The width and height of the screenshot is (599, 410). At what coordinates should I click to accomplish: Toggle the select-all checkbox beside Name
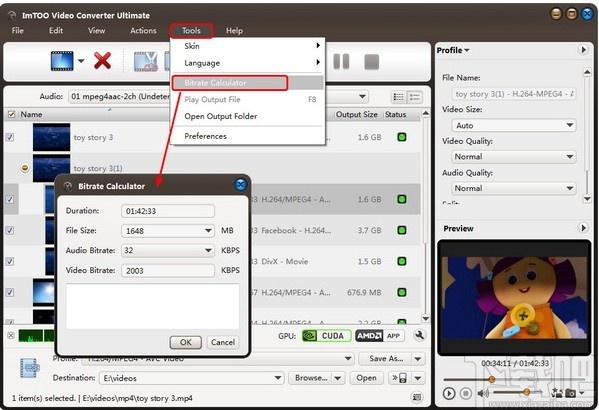[x=12, y=114]
